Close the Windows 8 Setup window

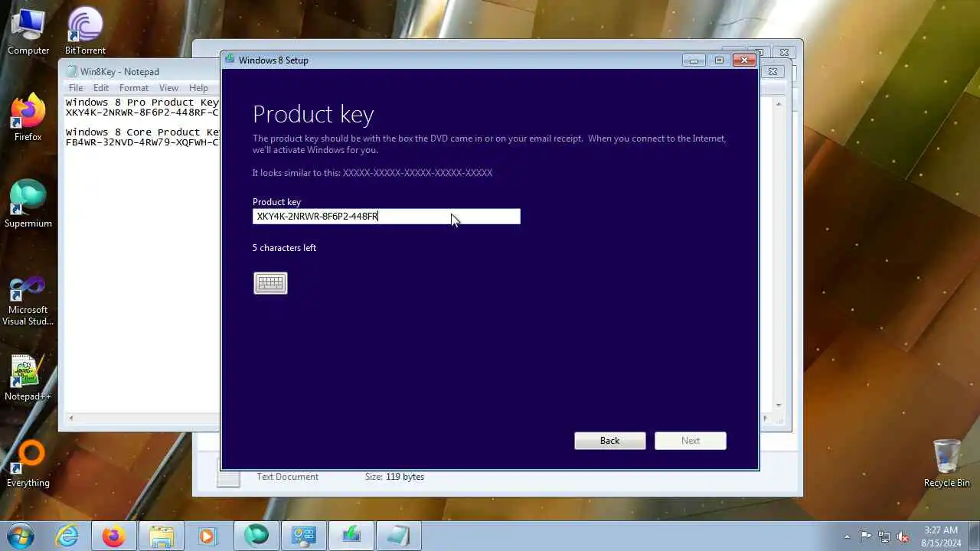744,60
